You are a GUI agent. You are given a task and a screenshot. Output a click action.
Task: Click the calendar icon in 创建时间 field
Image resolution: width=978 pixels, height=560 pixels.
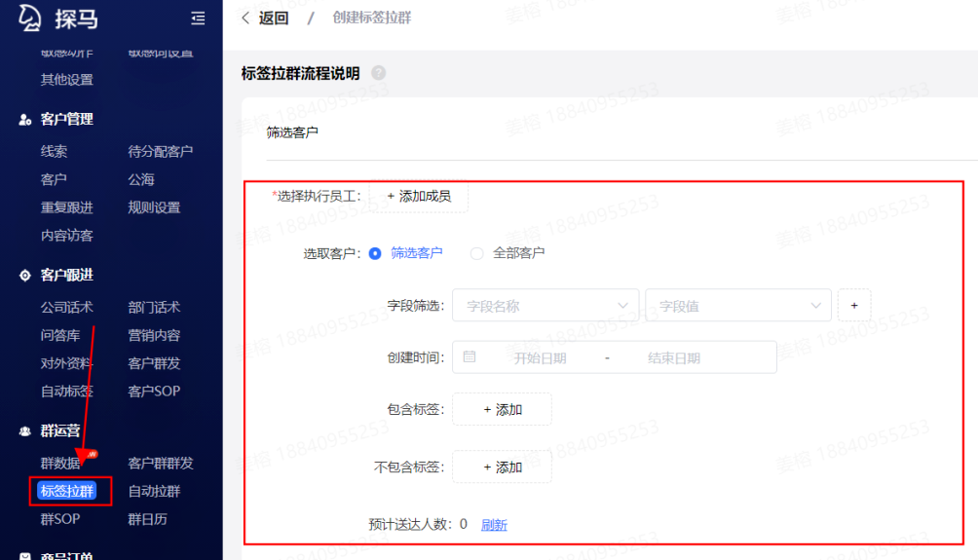tap(470, 357)
